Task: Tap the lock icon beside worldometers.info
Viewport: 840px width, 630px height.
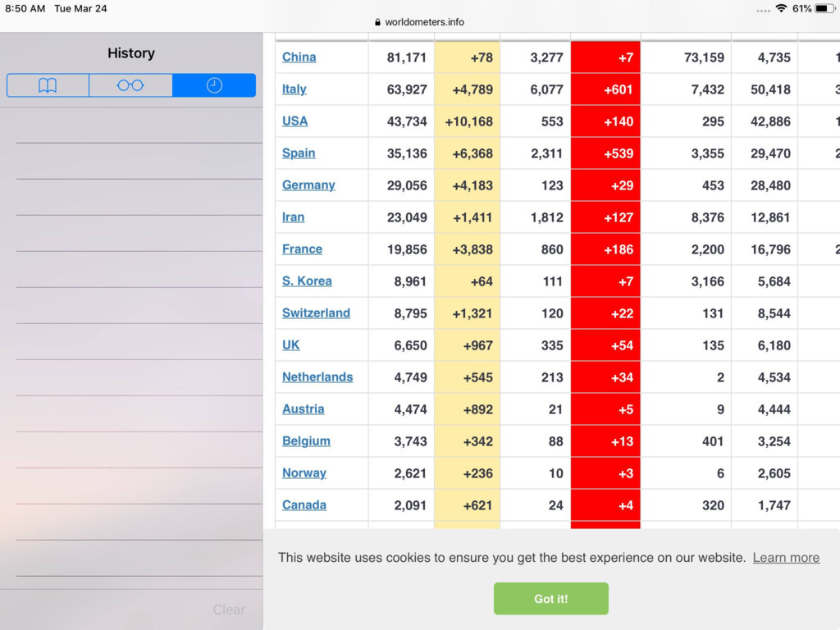Action: pyautogui.click(x=377, y=23)
